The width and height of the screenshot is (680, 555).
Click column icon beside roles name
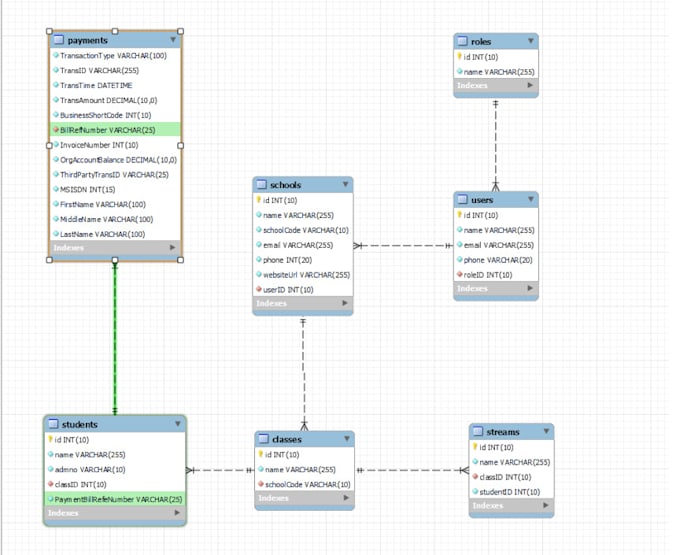460,71
